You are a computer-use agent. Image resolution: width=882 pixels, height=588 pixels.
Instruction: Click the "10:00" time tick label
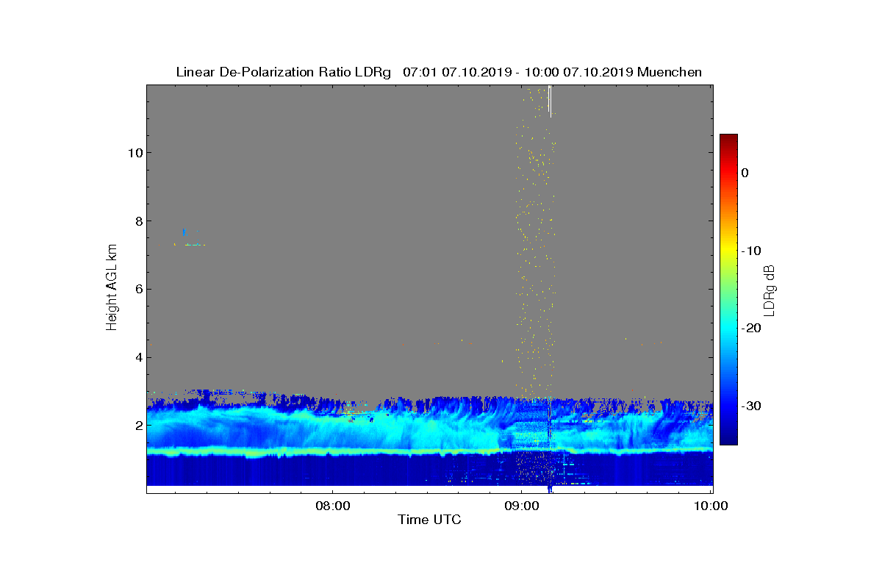click(711, 506)
